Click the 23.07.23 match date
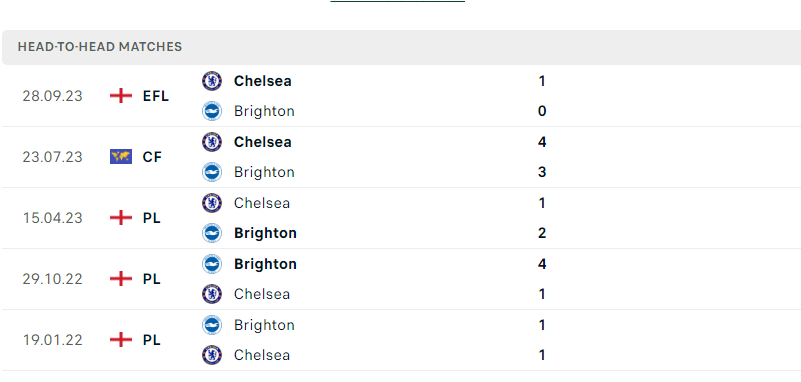 tap(52, 157)
